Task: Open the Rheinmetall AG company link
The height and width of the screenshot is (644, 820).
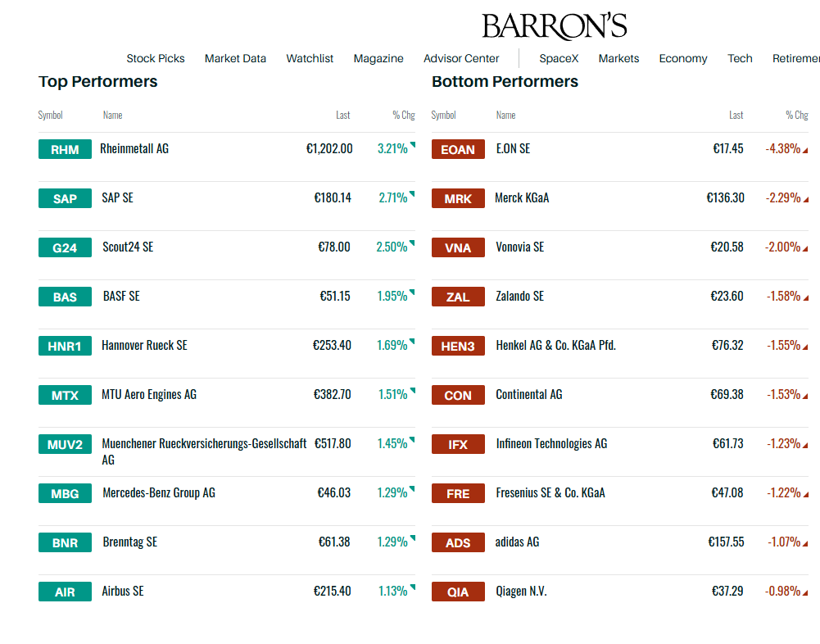Action: [x=134, y=148]
